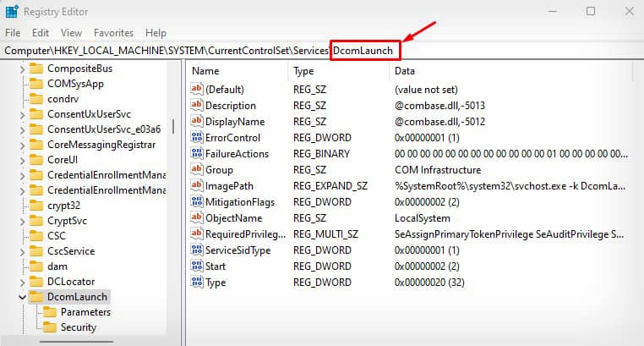Expand the DCLocator key

[x=22, y=283]
